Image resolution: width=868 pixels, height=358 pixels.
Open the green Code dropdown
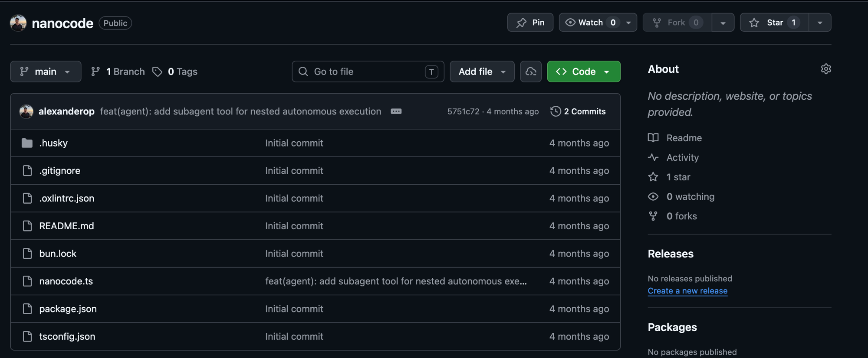(584, 72)
